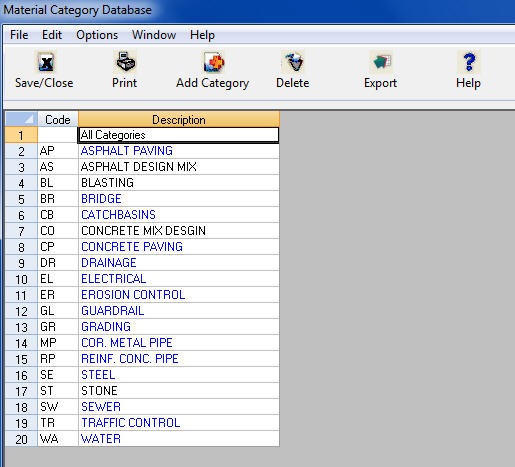Click the Delete recycle bin icon
The width and height of the screenshot is (515, 467).
coord(293,62)
